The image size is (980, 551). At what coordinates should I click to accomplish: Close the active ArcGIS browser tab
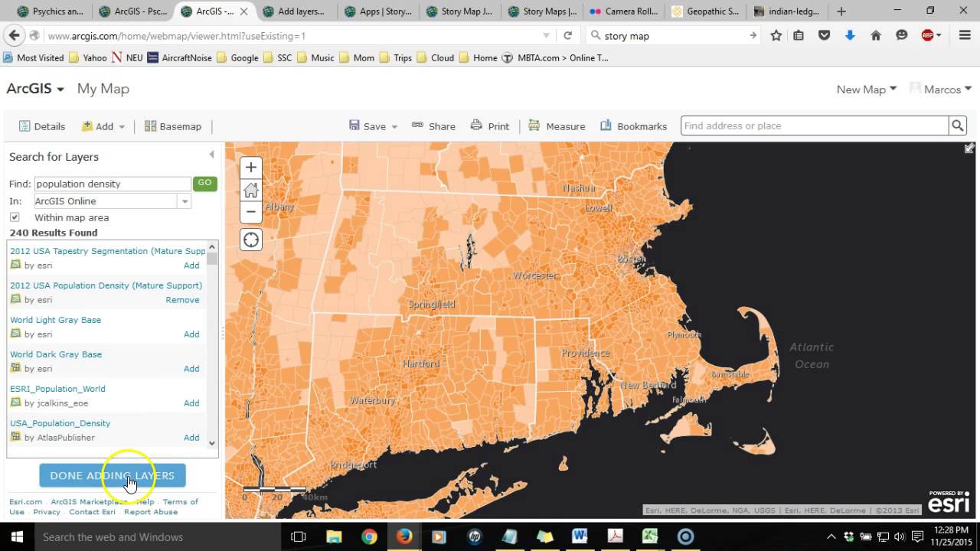click(245, 11)
